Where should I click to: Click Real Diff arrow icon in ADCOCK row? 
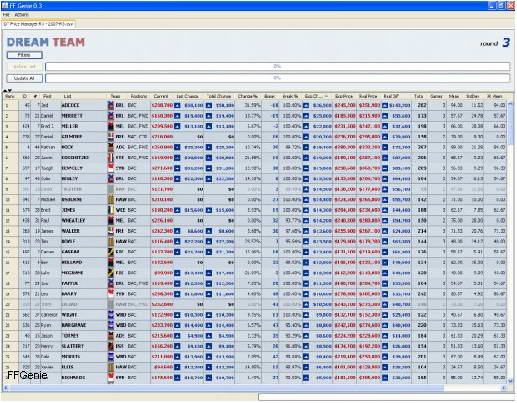pos(385,105)
